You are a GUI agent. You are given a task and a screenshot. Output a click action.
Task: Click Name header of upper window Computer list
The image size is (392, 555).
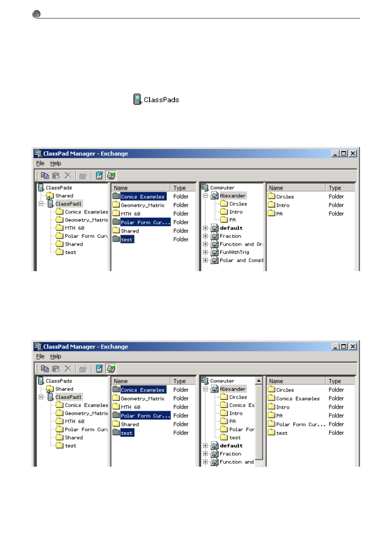296,188
